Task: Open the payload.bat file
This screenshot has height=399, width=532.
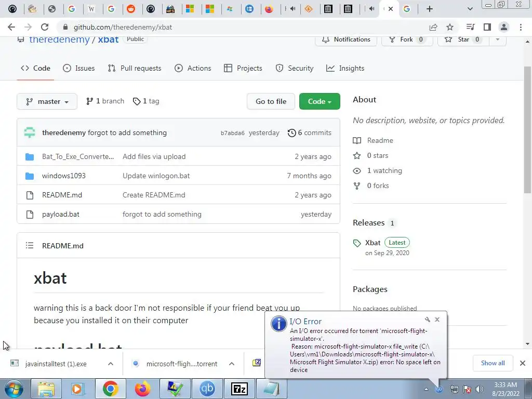Action: pyautogui.click(x=61, y=215)
